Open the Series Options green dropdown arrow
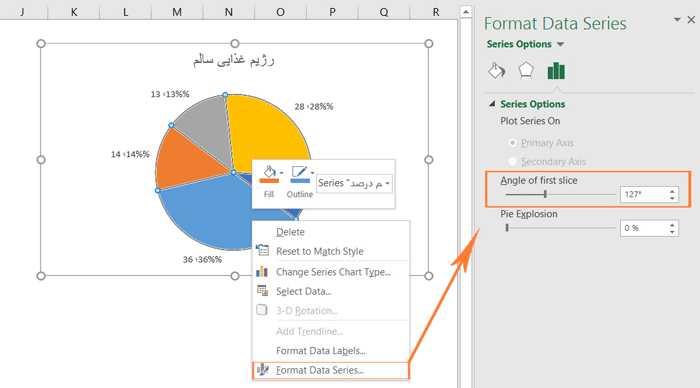Image resolution: width=700 pixels, height=388 pixels. pyautogui.click(x=560, y=44)
